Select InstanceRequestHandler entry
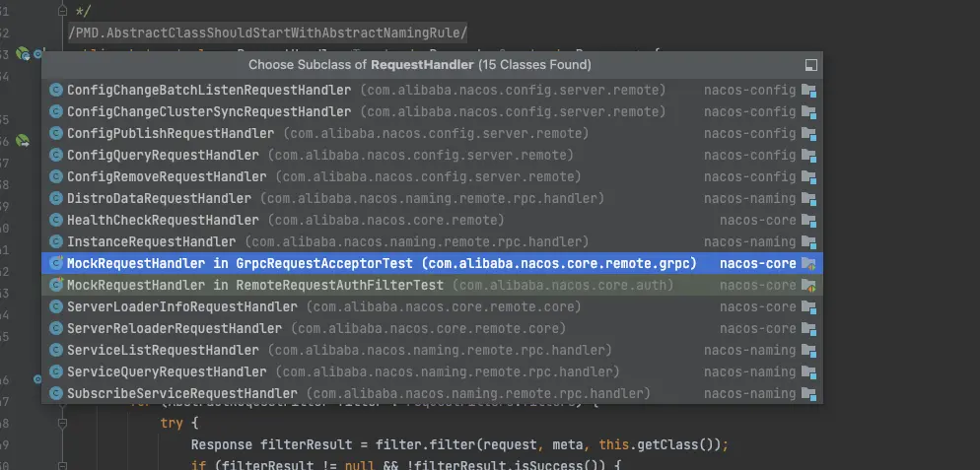Screen dimensions: 980x470 point(432,241)
